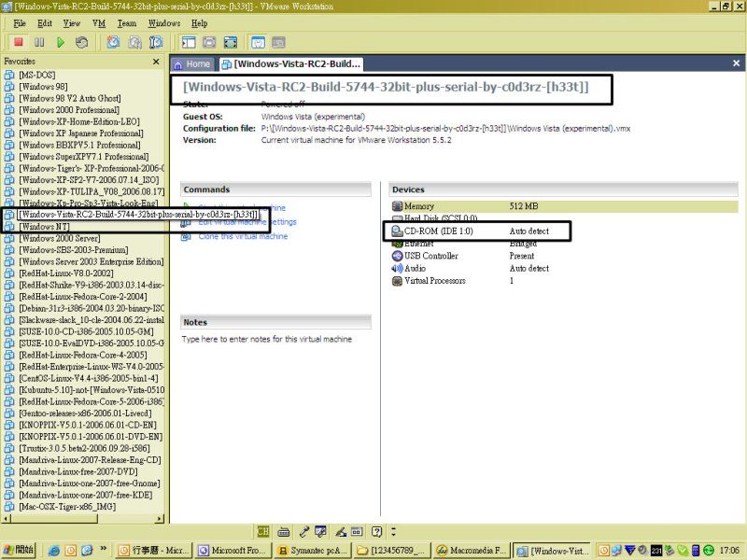Select [Mac-OSX-Tiger-x86_IMG] favorite
Viewport: 747px width, 560px height.
click(67, 506)
